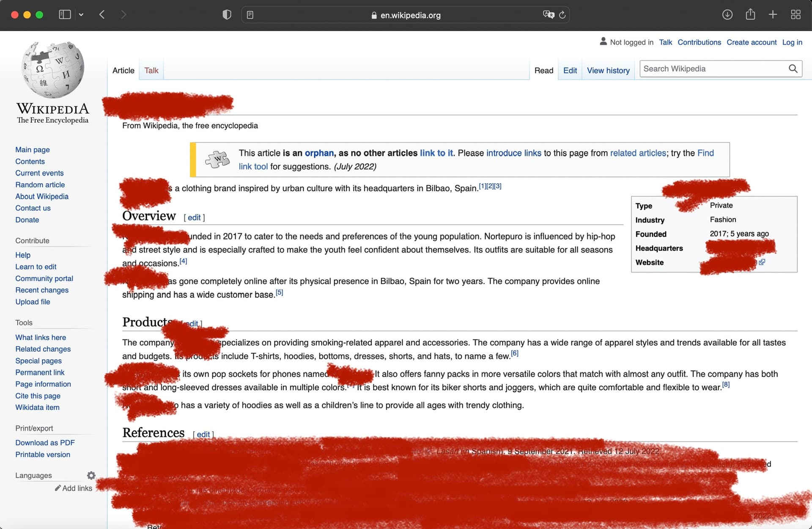Go to Random article
The height and width of the screenshot is (529, 812).
pos(40,185)
